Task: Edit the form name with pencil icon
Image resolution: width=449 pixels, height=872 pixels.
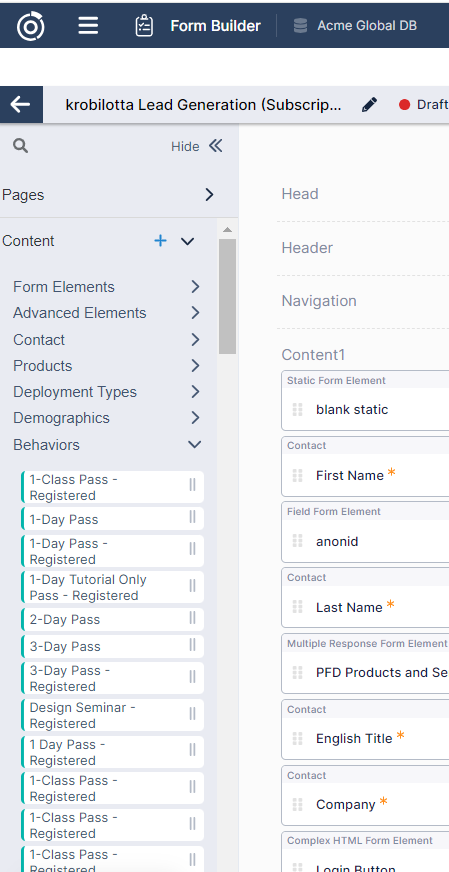Action: tap(369, 105)
